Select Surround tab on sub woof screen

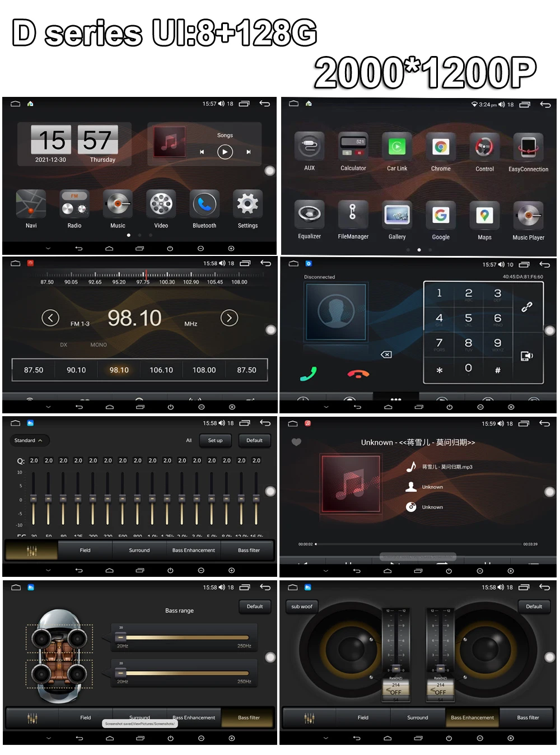point(418,717)
